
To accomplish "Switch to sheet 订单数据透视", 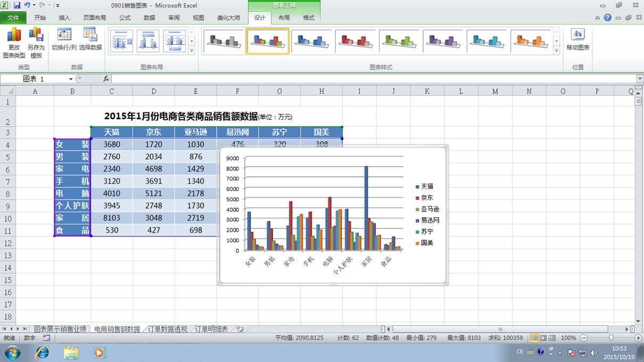I will 168,329.
